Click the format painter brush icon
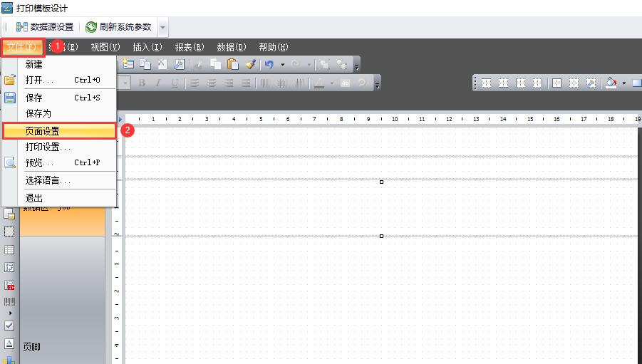This screenshot has width=642, height=364. click(x=250, y=64)
